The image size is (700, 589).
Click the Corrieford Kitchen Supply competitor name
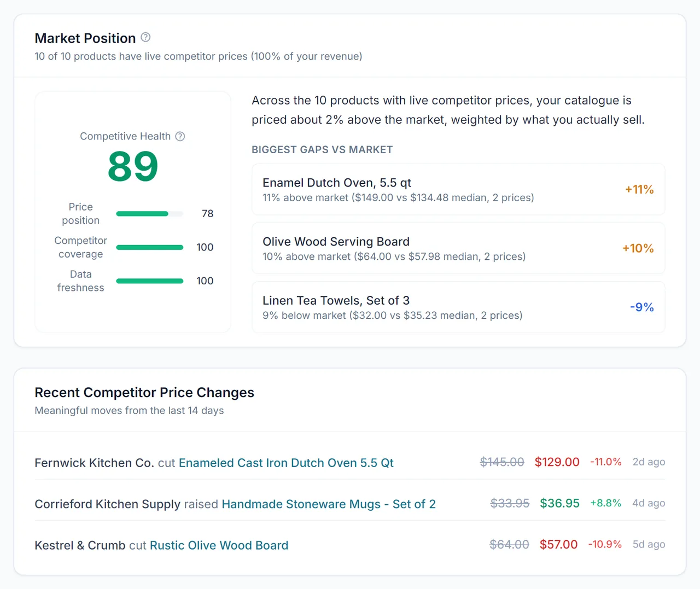coord(107,504)
